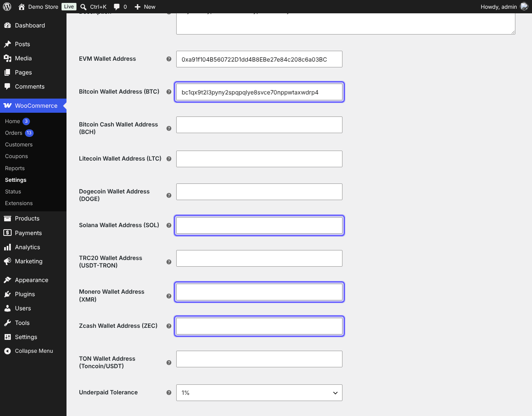The width and height of the screenshot is (532, 416).
Task: Click the EVM Wallet Address field
Action: [x=259, y=59]
